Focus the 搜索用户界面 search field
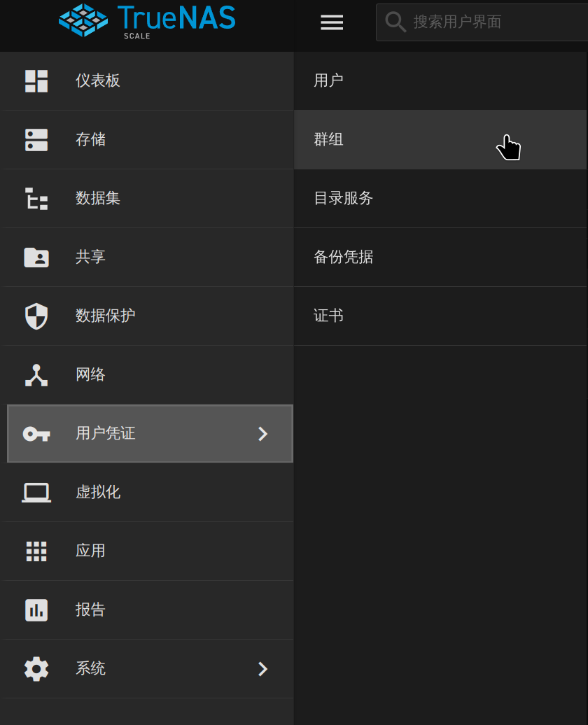588x725 pixels. click(482, 22)
